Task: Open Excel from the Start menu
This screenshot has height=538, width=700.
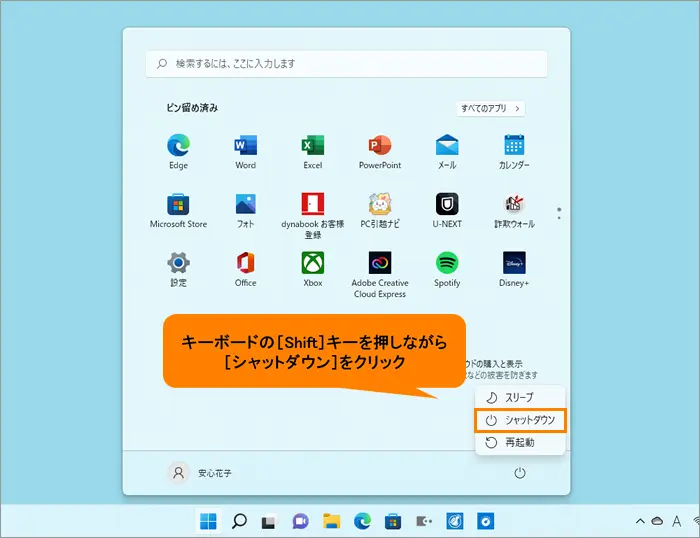Action: pos(312,152)
